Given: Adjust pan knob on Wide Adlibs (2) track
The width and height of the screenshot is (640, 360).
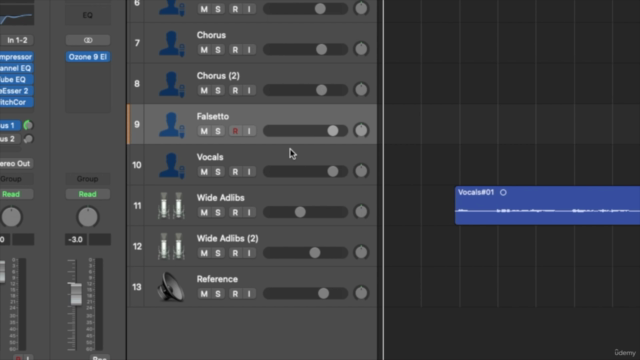Looking at the screenshot, I should click(x=361, y=252).
